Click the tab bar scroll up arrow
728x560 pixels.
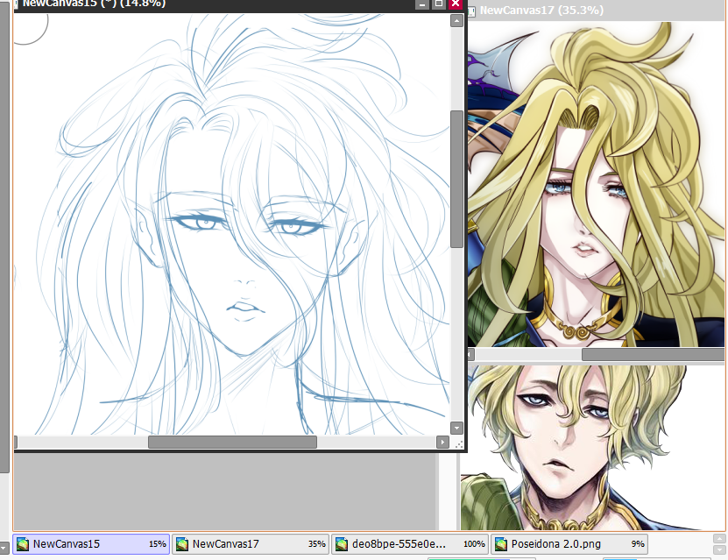click(x=719, y=539)
